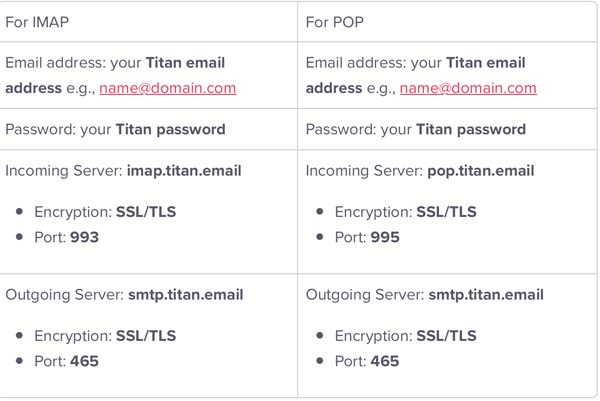This screenshot has height=401, width=600.
Task: Click 'Titan email' bold text in POP column
Action: point(486,63)
